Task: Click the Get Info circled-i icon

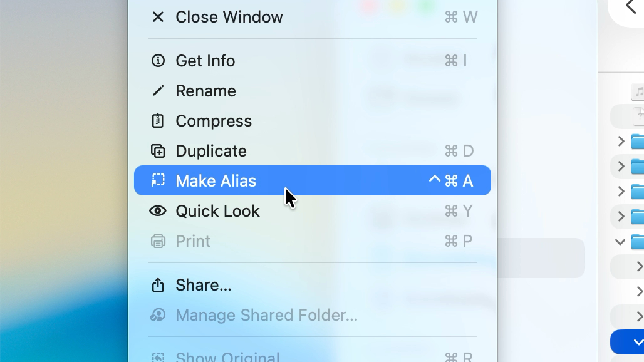Action: pos(158,61)
